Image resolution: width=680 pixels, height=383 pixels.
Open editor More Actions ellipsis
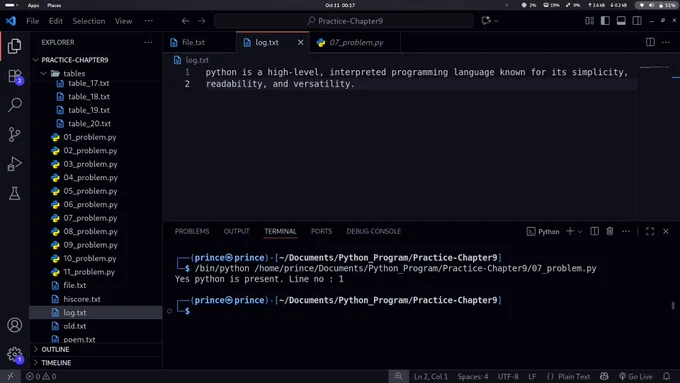666,42
